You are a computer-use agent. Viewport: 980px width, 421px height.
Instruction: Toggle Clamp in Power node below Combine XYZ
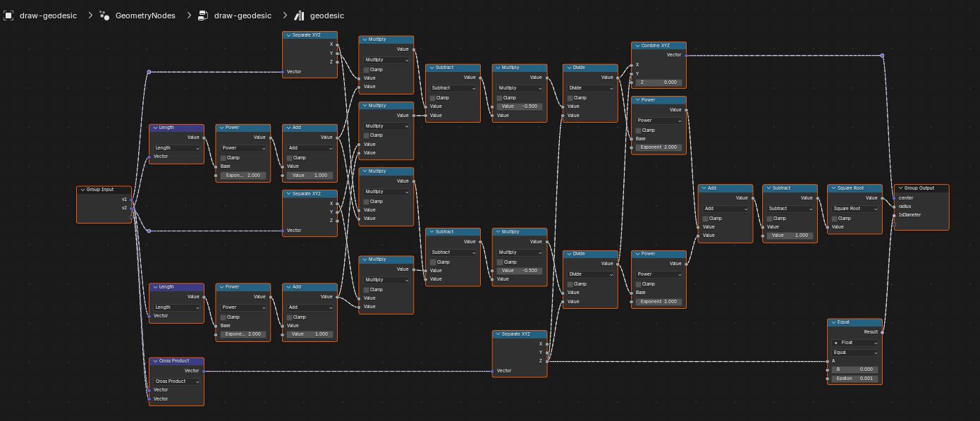click(639, 130)
